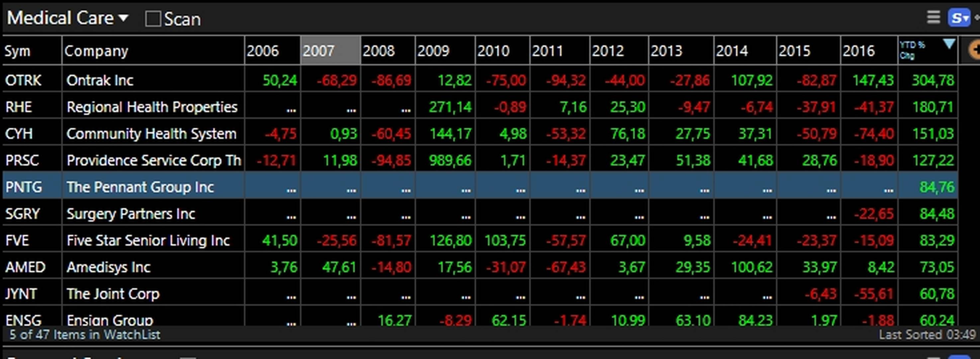The image size is (980, 359).
Task: Click the 5 of 47 Items status text
Action: point(85,335)
